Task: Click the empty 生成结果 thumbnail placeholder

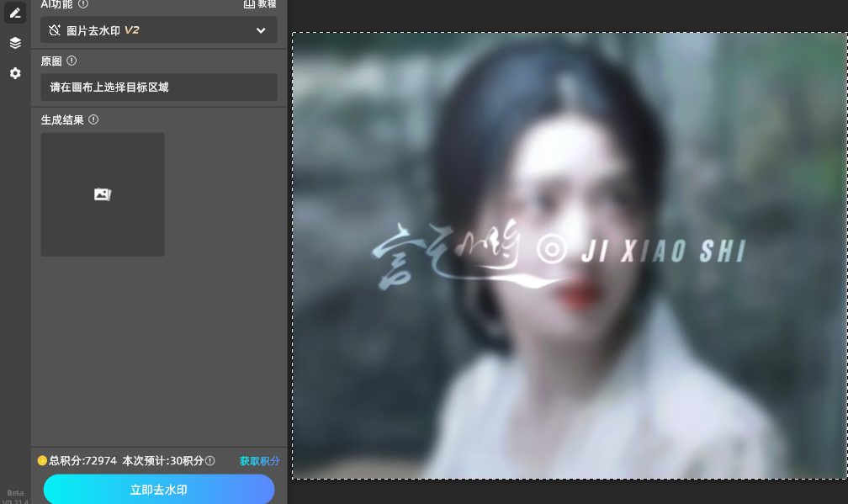Action: (103, 194)
